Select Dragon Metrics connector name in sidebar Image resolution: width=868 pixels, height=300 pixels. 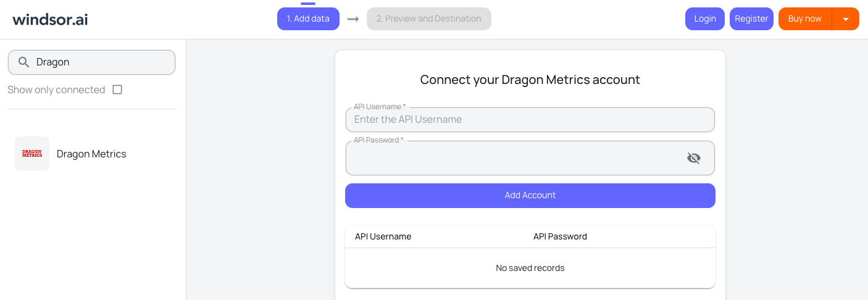[91, 154]
